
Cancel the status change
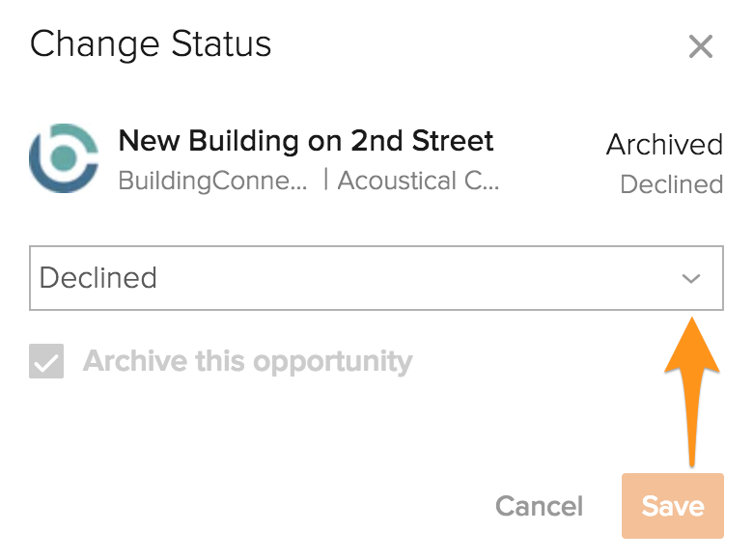(x=539, y=506)
